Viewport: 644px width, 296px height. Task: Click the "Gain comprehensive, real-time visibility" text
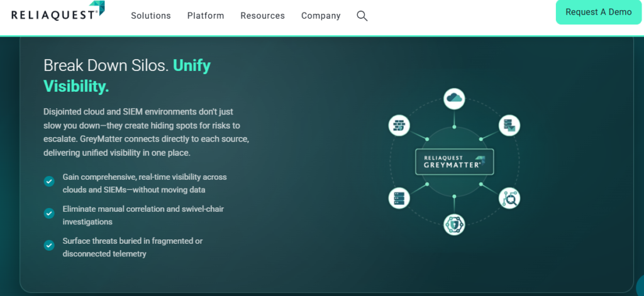click(x=145, y=183)
